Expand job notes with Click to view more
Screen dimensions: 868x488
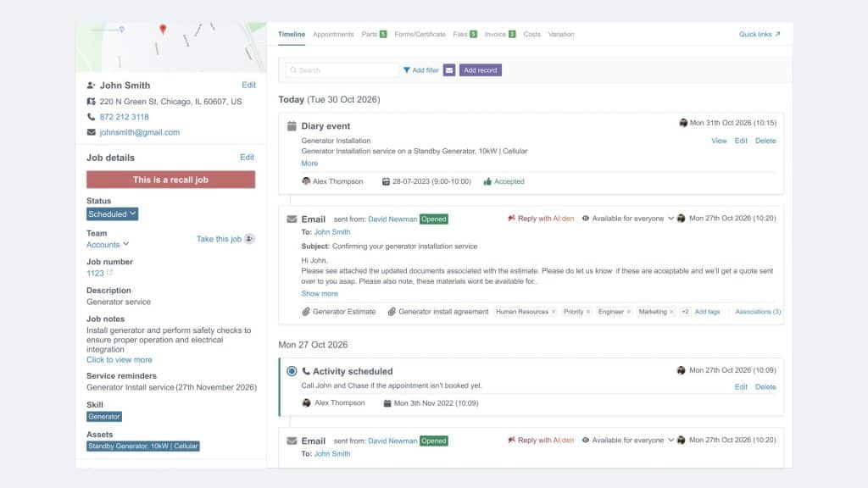[119, 359]
